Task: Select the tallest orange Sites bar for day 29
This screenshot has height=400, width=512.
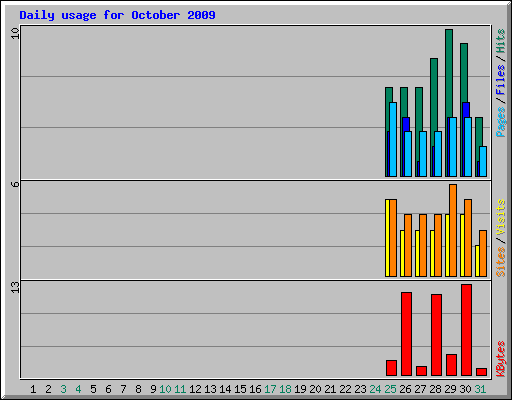Action: (453, 230)
